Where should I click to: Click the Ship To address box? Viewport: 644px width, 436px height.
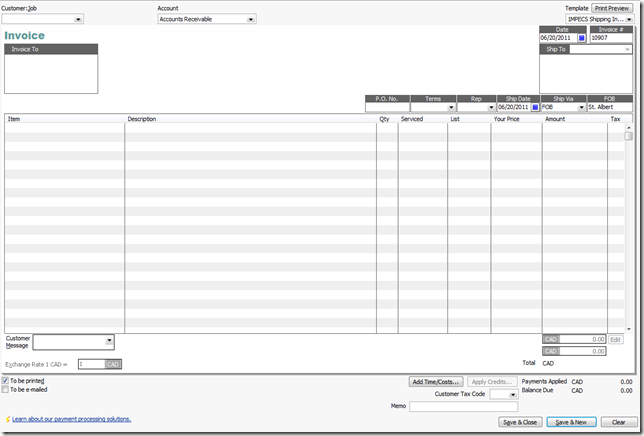[x=586, y=74]
